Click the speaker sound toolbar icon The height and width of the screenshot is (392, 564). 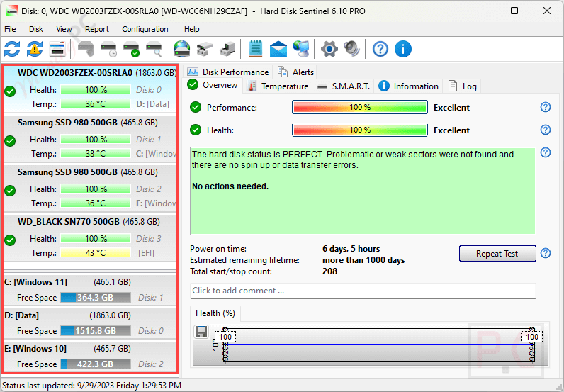click(x=351, y=49)
